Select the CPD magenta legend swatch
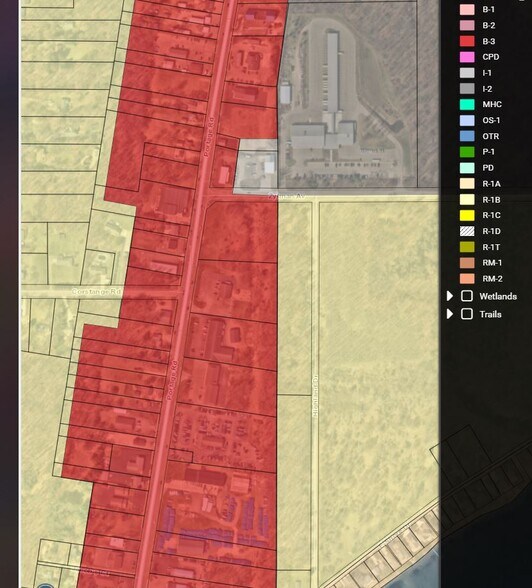This screenshot has width=532, height=588. pos(467,57)
